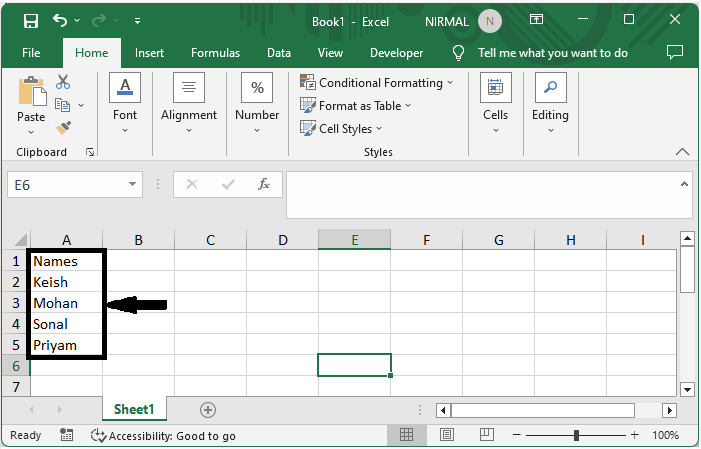Click the zoom slider handle
701x449 pixels.
pos(576,435)
